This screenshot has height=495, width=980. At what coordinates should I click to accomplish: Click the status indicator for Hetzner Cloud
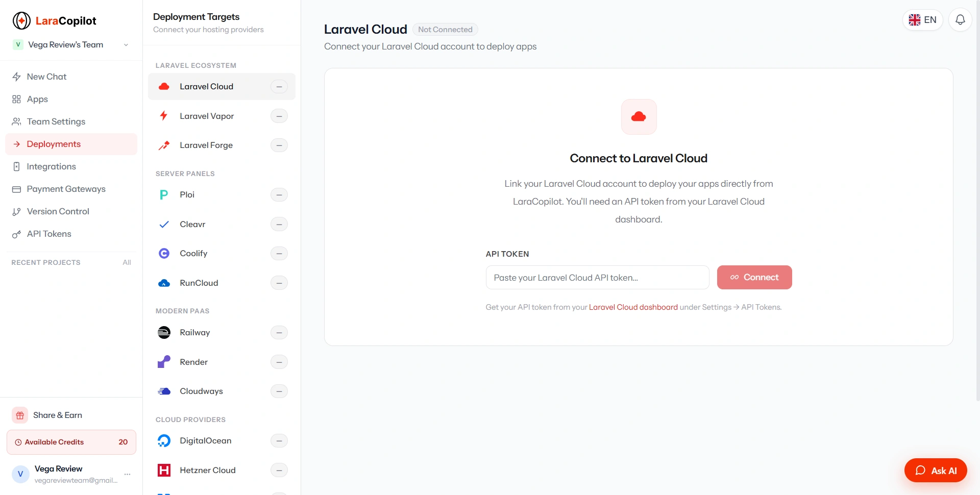point(279,471)
